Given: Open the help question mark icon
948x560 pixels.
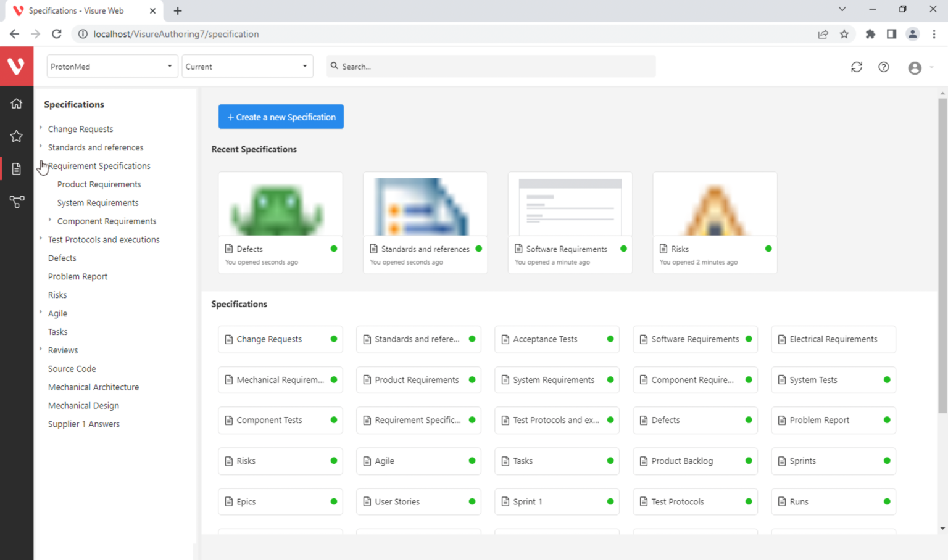Looking at the screenshot, I should click(883, 67).
